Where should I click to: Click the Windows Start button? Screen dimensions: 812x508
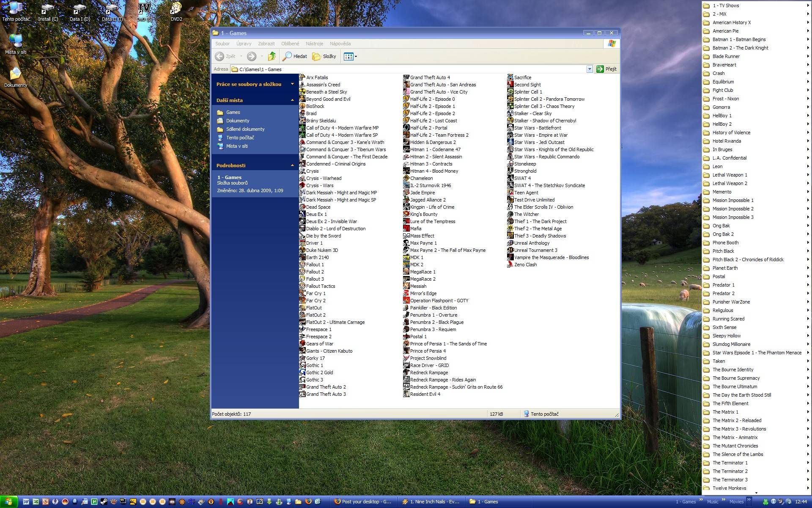[x=8, y=502]
